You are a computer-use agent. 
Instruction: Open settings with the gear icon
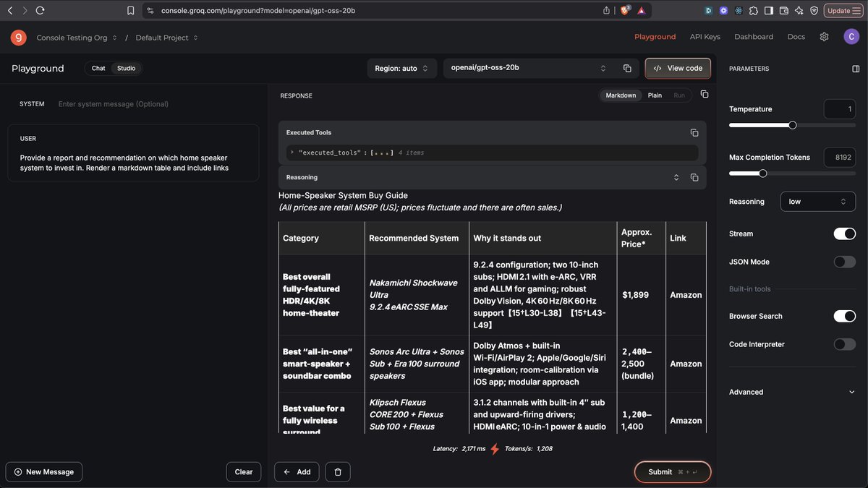tap(824, 36)
